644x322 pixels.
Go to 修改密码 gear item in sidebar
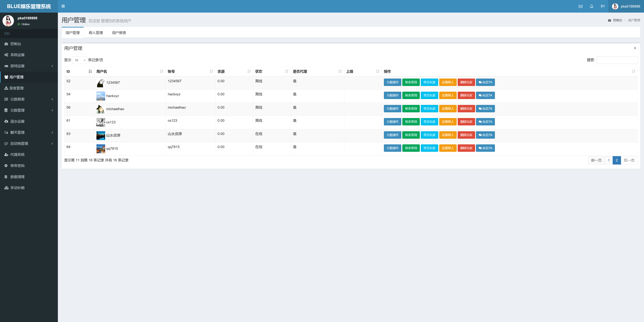[x=17, y=166]
